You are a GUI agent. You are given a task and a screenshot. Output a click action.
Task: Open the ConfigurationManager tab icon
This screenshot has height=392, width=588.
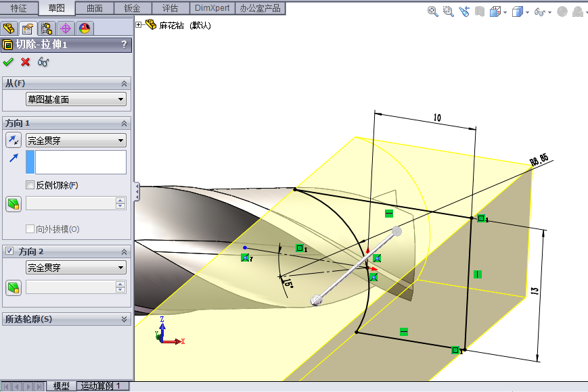(47, 28)
